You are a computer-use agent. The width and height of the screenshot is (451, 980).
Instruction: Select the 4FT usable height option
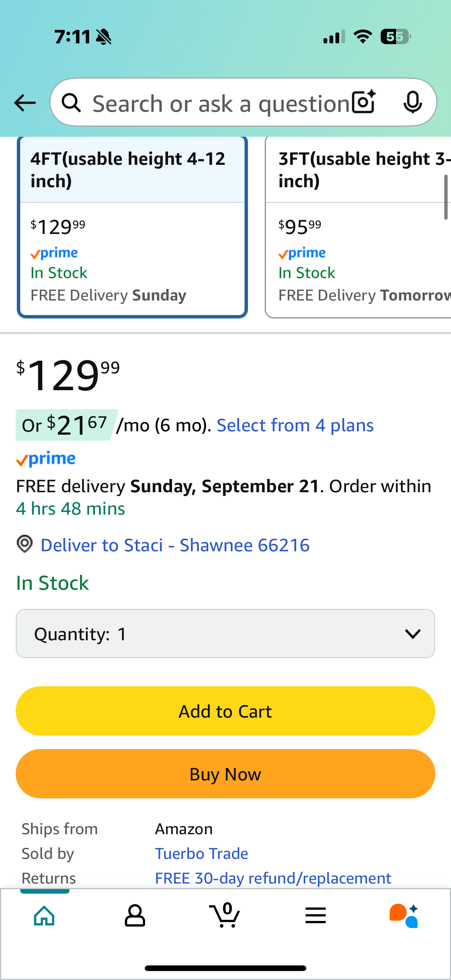coord(132,227)
